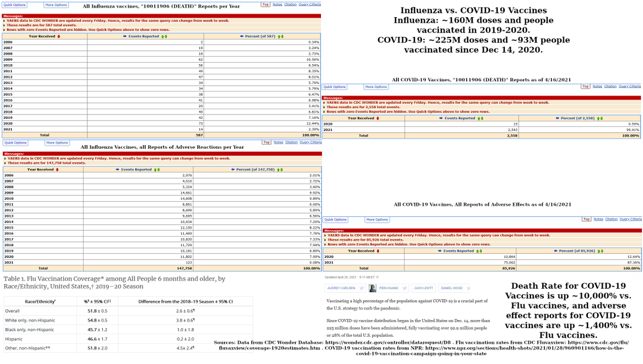Sort Year Received via red arrow, 147,758-events table

coord(57,170)
